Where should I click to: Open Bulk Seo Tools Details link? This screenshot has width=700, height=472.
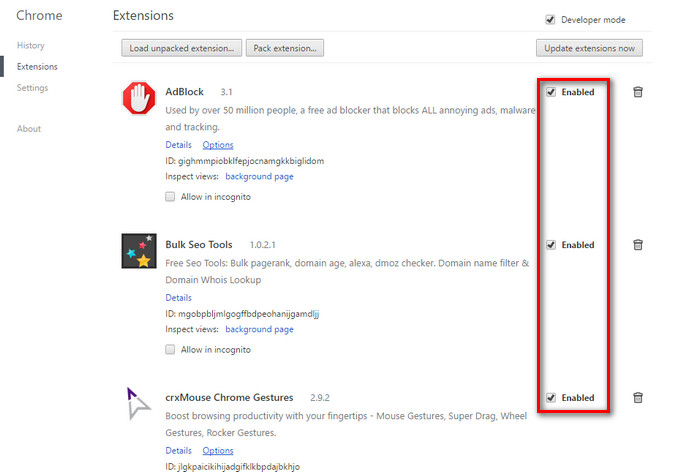[x=179, y=297]
